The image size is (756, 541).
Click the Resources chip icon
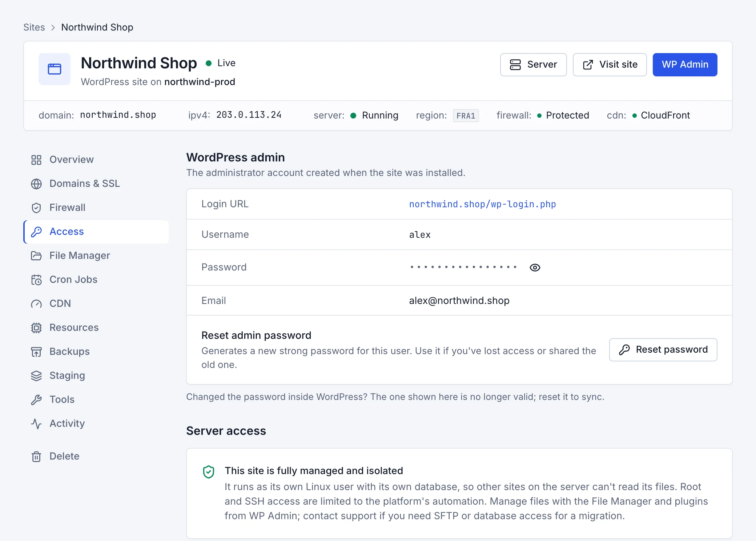[36, 328]
